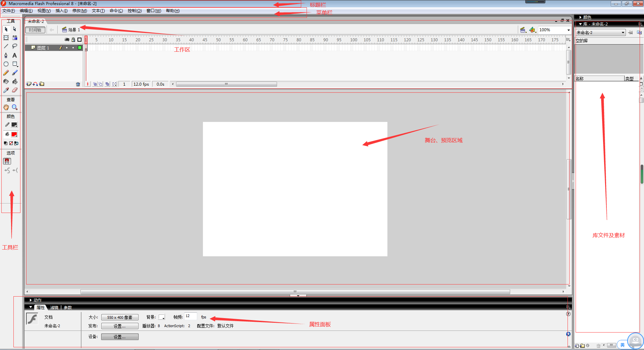Open the 文件(F) menu
Screen dimensions: 644x350
click(x=9, y=11)
